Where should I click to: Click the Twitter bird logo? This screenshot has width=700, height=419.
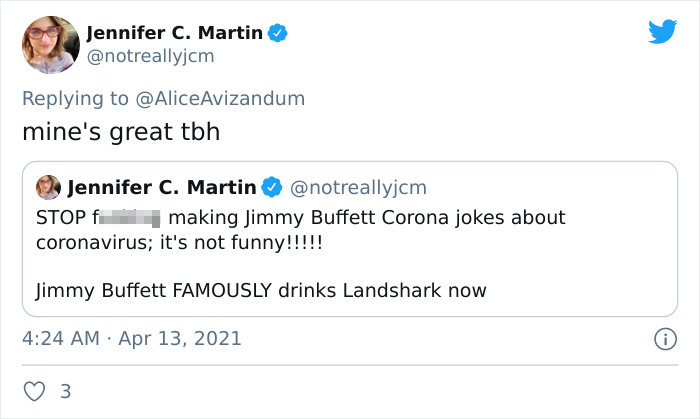click(x=662, y=31)
